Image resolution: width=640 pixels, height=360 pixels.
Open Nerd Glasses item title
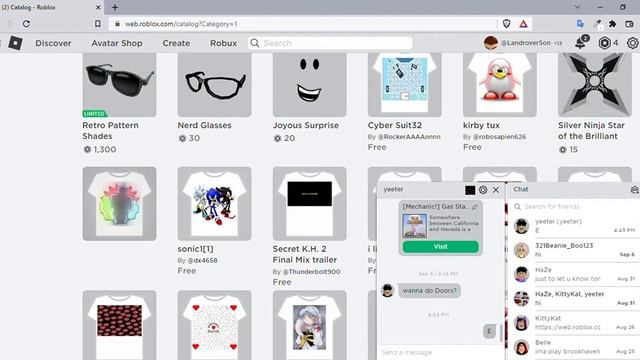click(204, 125)
